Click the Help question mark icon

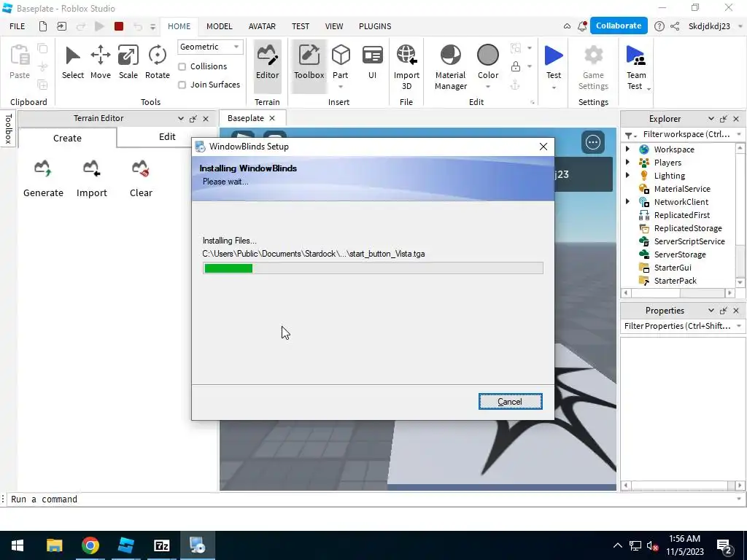(659, 26)
